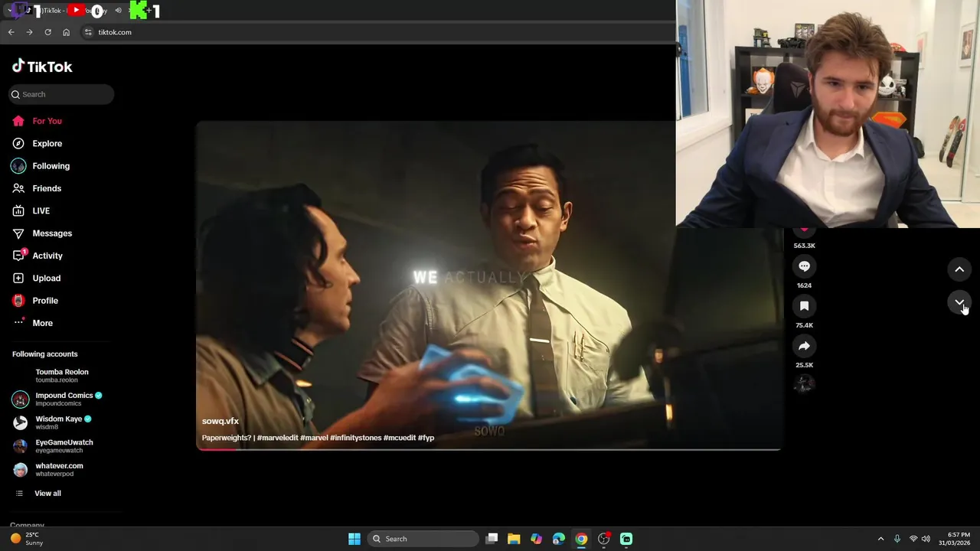The image size is (980, 551).
Task: Bookmark the video with the save icon
Action: coord(804,306)
